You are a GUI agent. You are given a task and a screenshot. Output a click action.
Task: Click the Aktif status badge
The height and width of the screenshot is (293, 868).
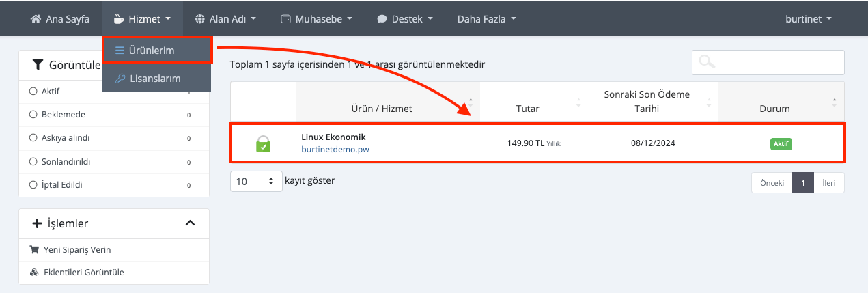click(781, 144)
